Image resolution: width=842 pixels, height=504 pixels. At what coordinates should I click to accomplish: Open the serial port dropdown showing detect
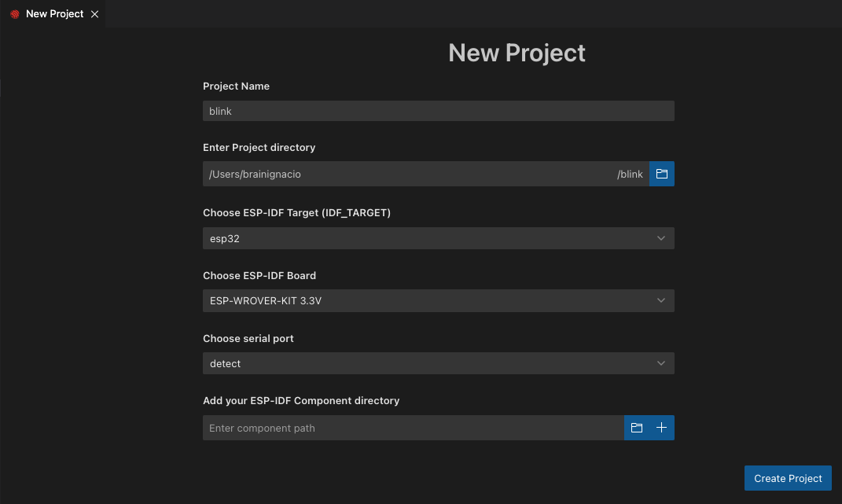(438, 363)
